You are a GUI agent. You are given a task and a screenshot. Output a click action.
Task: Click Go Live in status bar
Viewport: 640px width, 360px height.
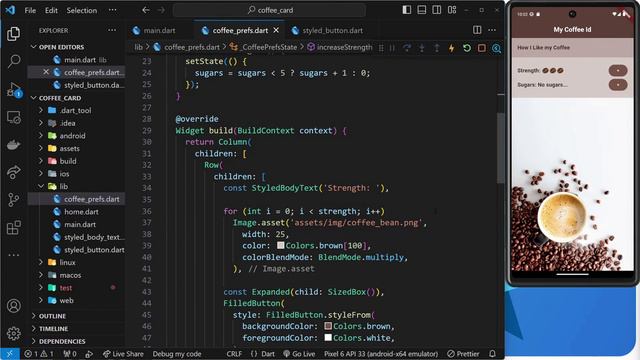[x=299, y=353]
